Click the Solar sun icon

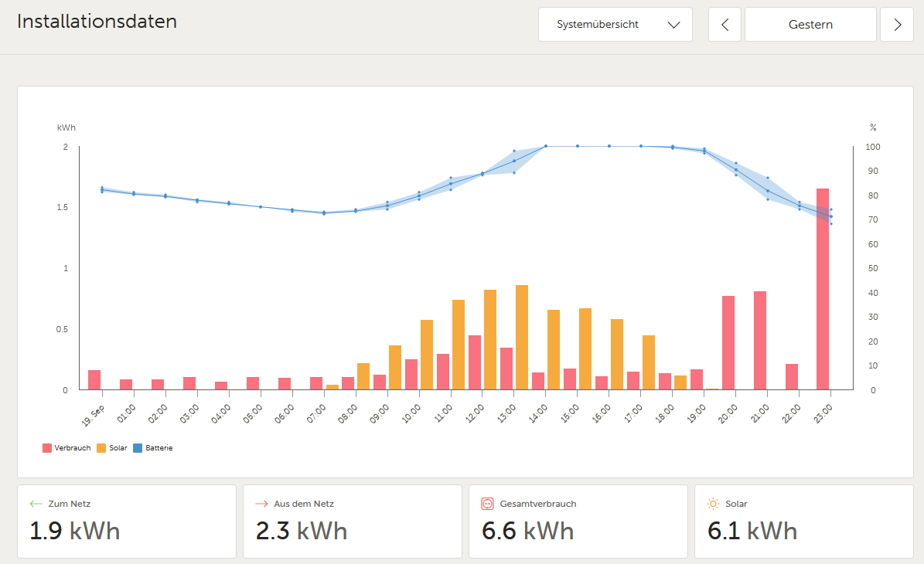coord(713,504)
